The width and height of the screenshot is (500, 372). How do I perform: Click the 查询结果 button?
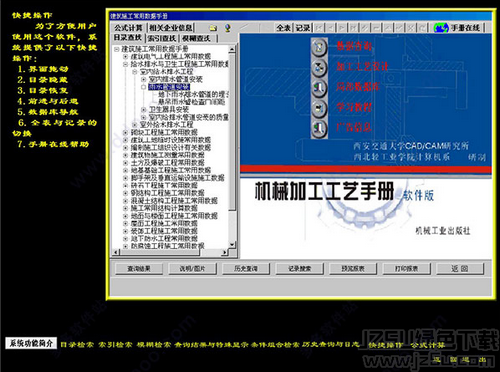click(139, 268)
